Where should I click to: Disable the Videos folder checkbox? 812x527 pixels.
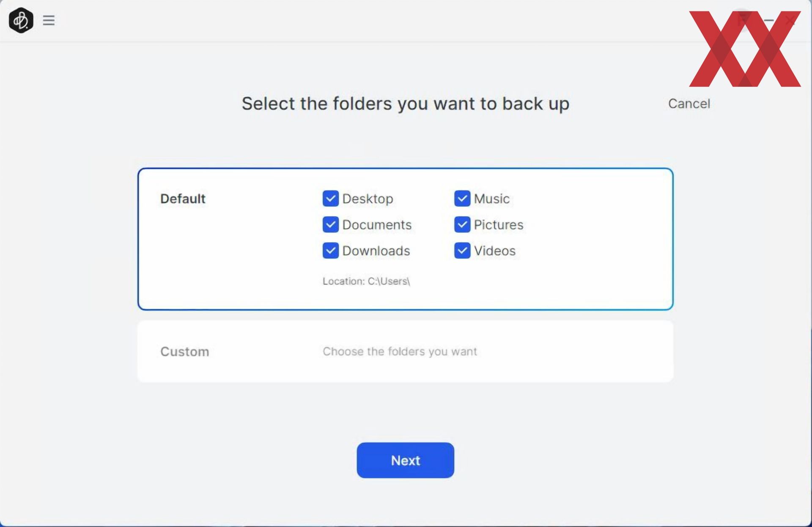click(x=462, y=251)
